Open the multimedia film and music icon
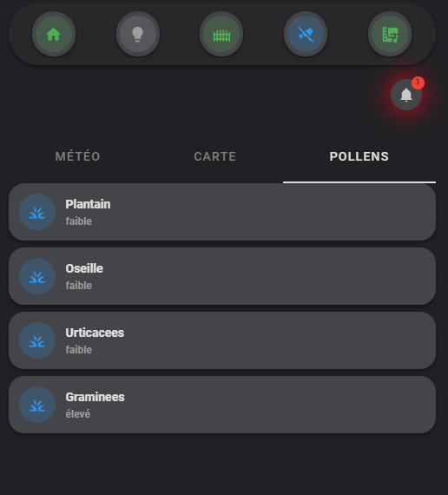This screenshot has height=495, width=448. [x=390, y=34]
